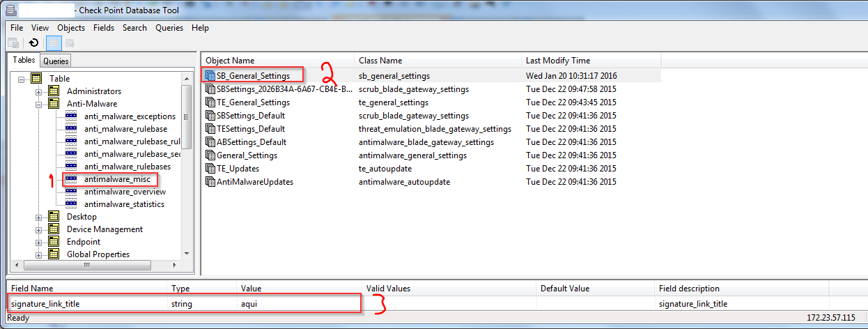Click the AntiMalwareUpdates object icon
The width and height of the screenshot is (868, 329).
210,182
